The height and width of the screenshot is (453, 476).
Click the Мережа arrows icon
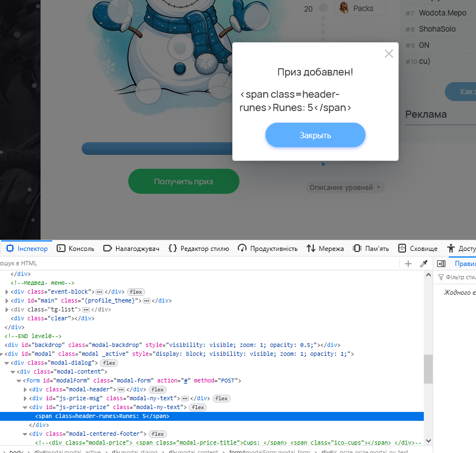point(310,248)
